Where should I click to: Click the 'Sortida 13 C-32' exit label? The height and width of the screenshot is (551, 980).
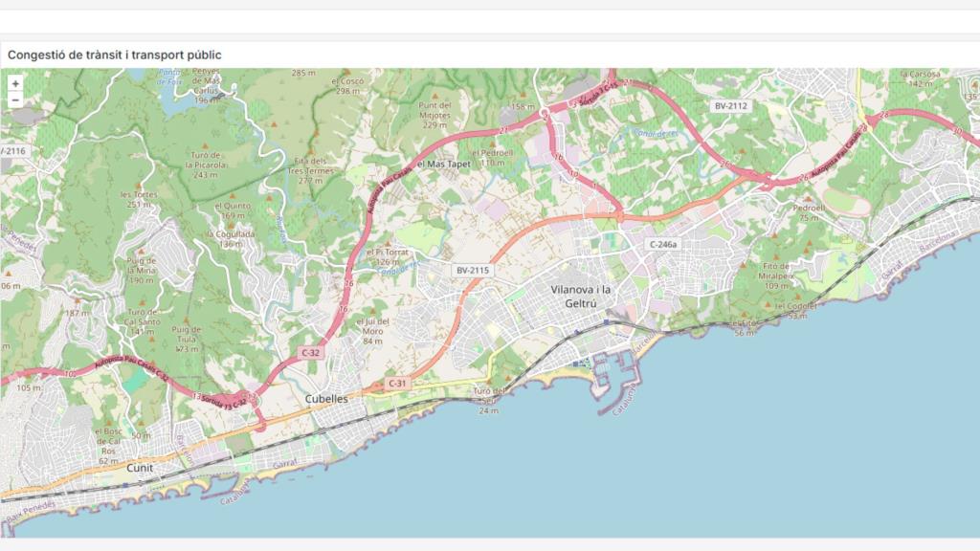coord(223,401)
